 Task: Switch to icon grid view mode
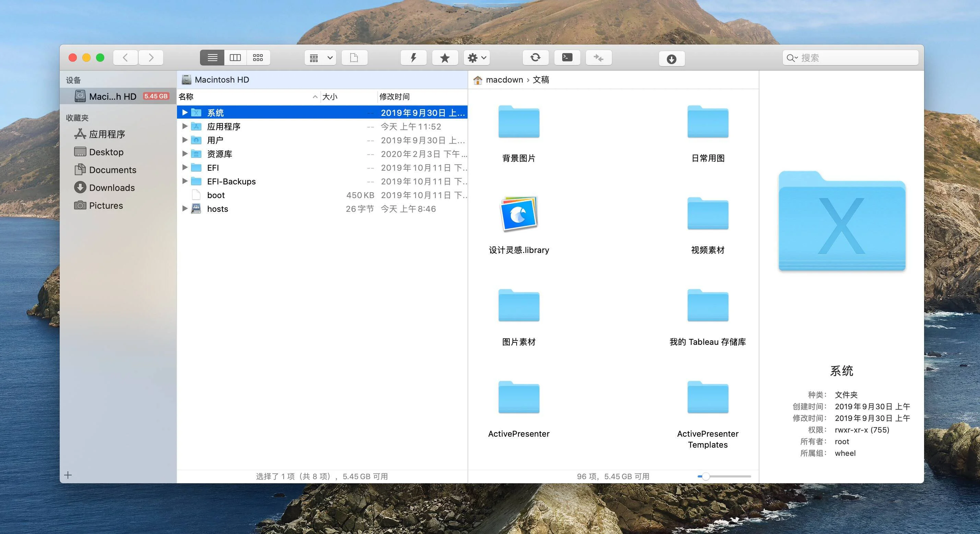point(258,57)
